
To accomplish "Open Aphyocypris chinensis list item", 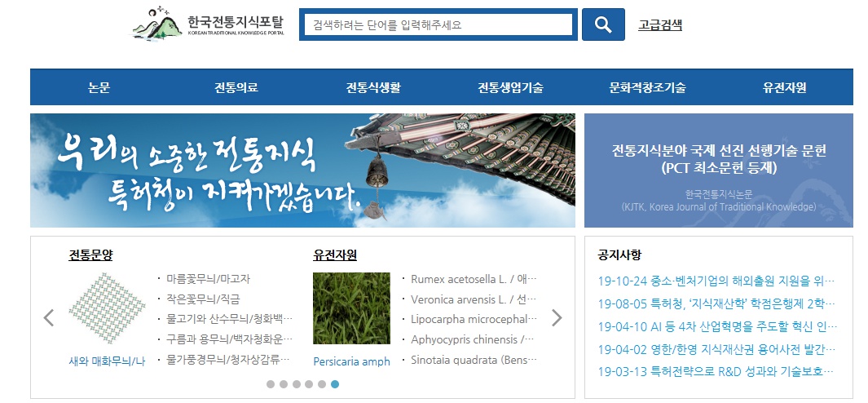I will [473, 339].
